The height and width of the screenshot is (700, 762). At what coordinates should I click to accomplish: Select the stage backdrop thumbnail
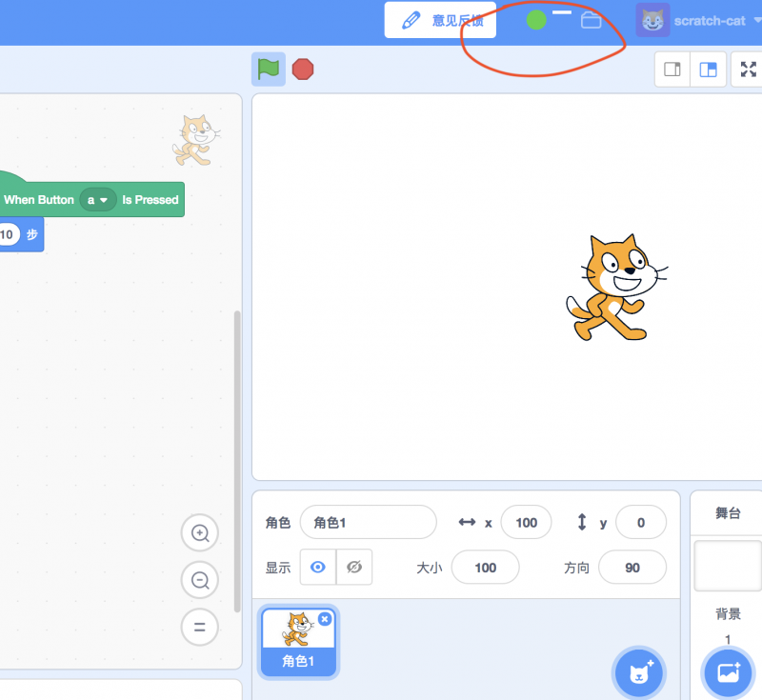pyautogui.click(x=728, y=566)
